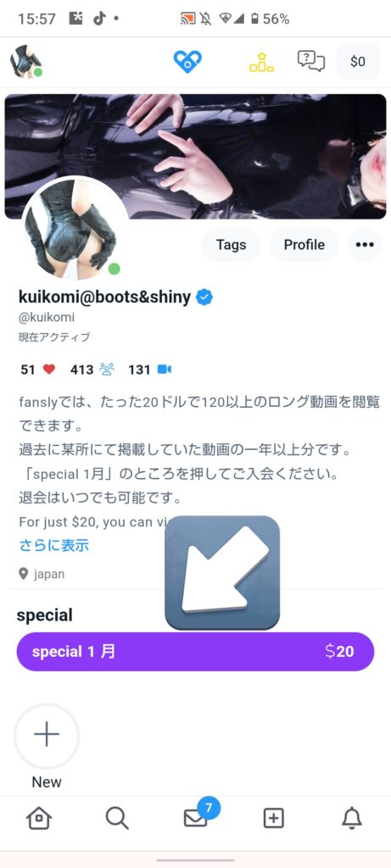Open the 413 followers icon
The height and width of the screenshot is (868, 391).
106,370
